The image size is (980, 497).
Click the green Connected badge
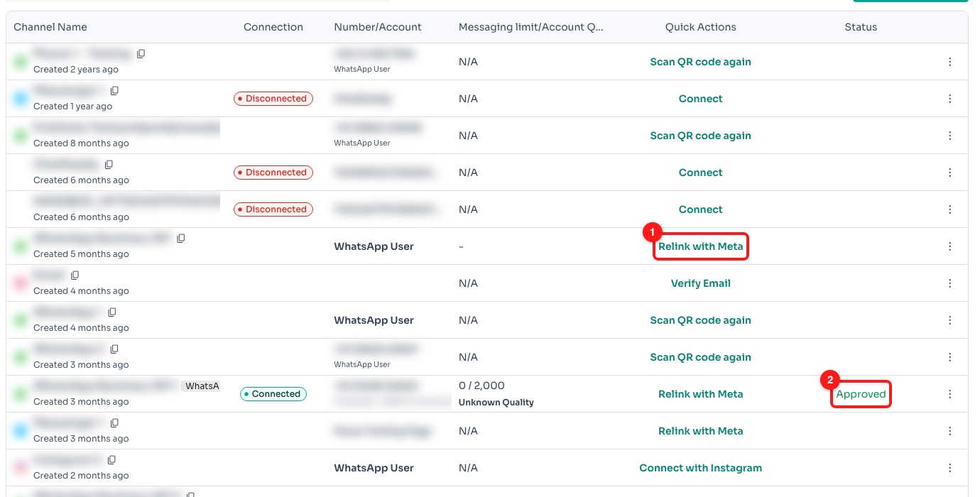(273, 394)
